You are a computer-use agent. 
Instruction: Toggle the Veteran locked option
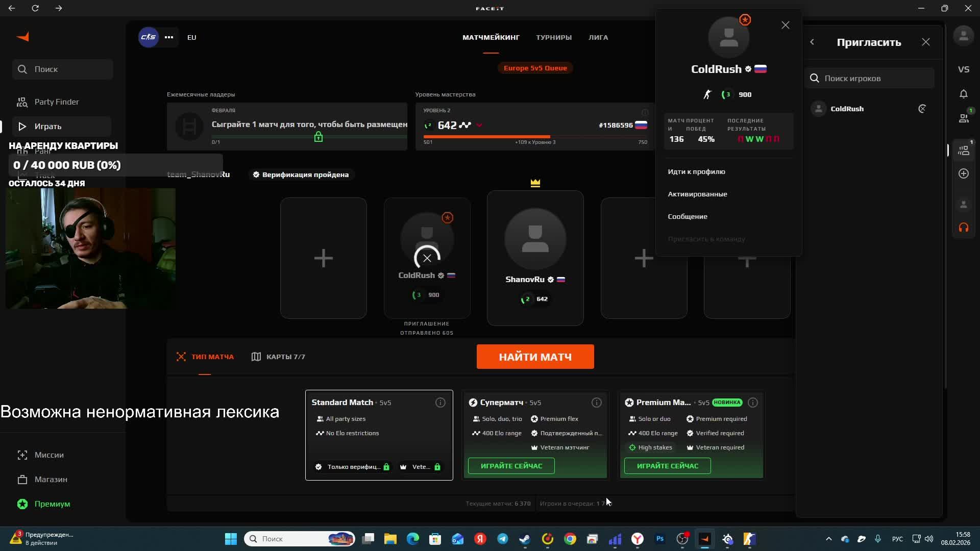click(x=421, y=467)
